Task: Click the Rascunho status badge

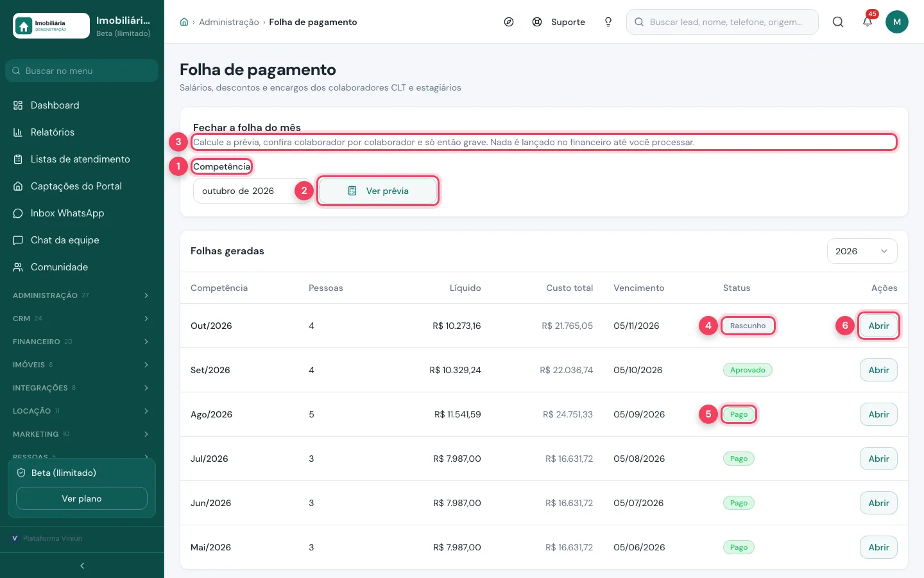Action: point(748,326)
